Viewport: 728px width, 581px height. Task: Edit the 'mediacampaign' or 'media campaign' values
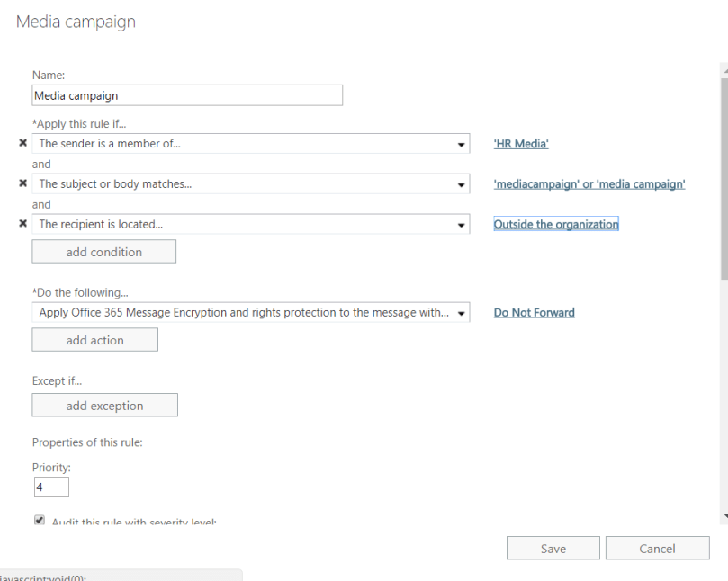(x=589, y=183)
